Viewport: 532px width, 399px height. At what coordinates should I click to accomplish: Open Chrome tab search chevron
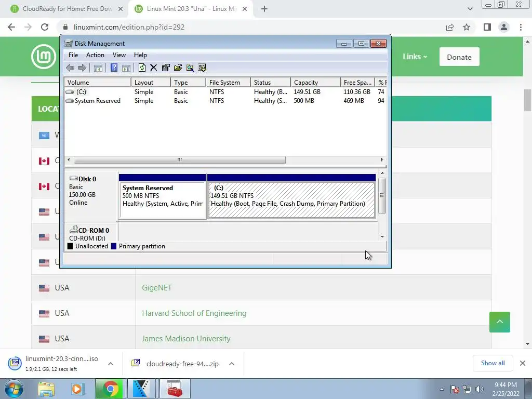tap(470, 9)
